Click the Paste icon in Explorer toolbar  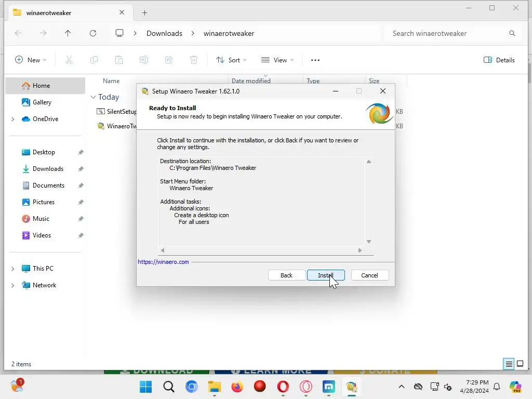119,60
